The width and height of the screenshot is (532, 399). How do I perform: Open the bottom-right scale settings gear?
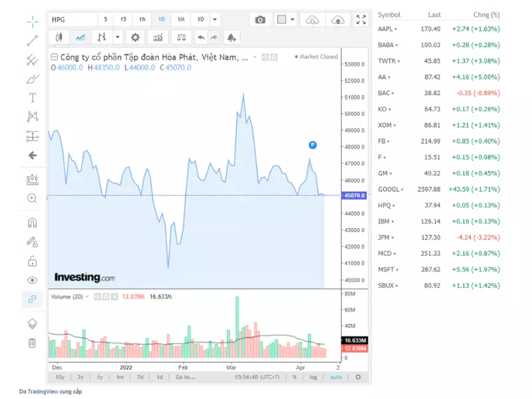point(358,377)
